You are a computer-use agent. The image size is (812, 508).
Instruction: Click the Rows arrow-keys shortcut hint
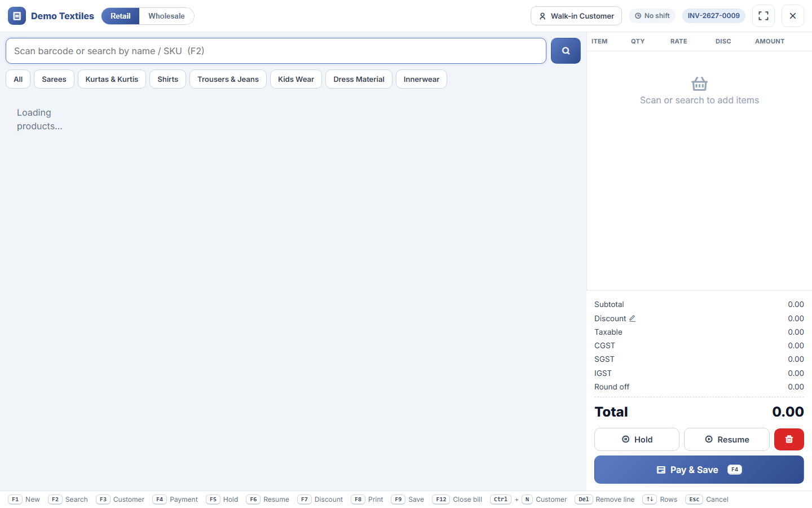point(660,500)
